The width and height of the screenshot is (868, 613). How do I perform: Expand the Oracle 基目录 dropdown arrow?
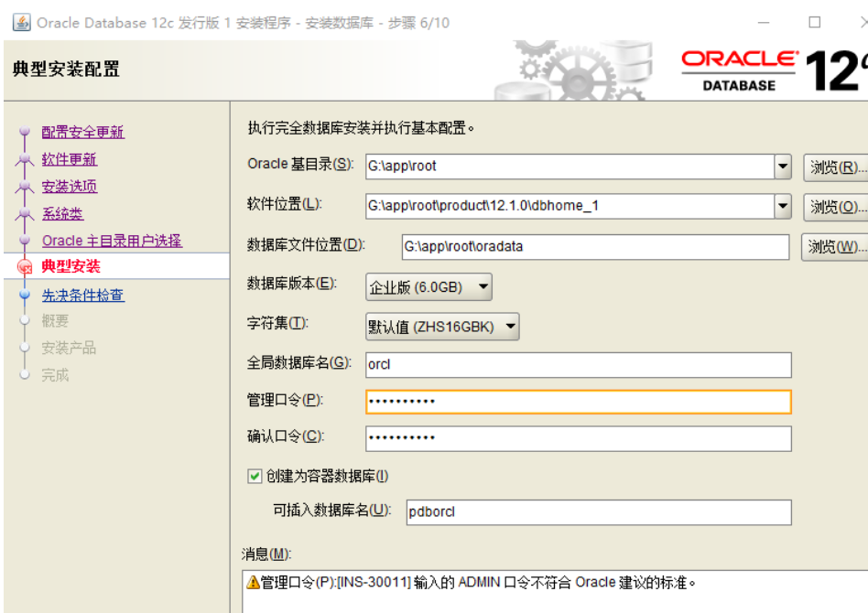click(783, 166)
